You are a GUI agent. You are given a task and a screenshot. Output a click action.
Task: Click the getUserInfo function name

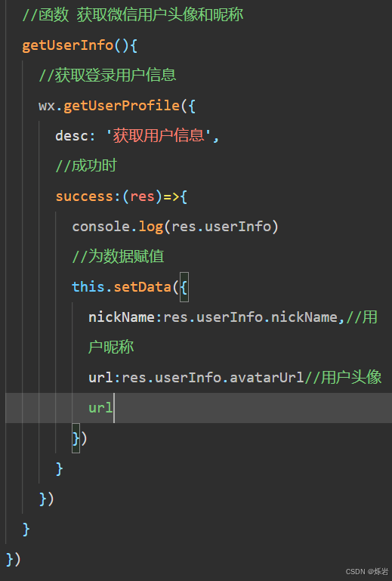pyautogui.click(x=67, y=45)
